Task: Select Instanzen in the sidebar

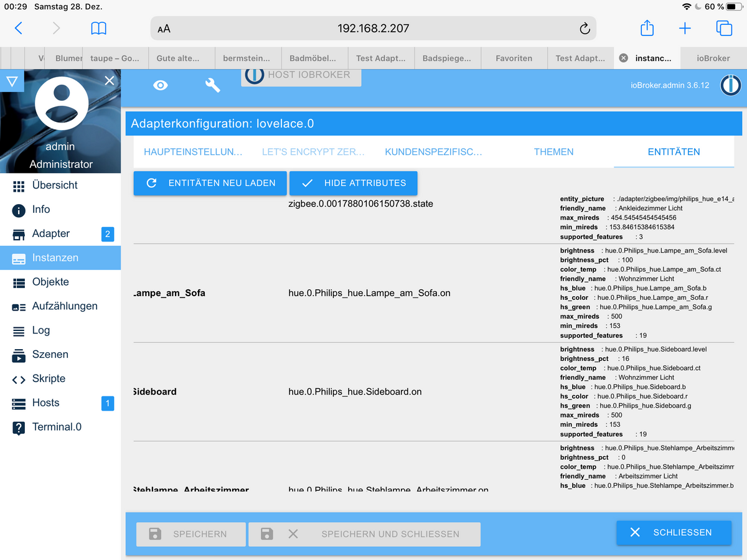Action: click(60, 258)
